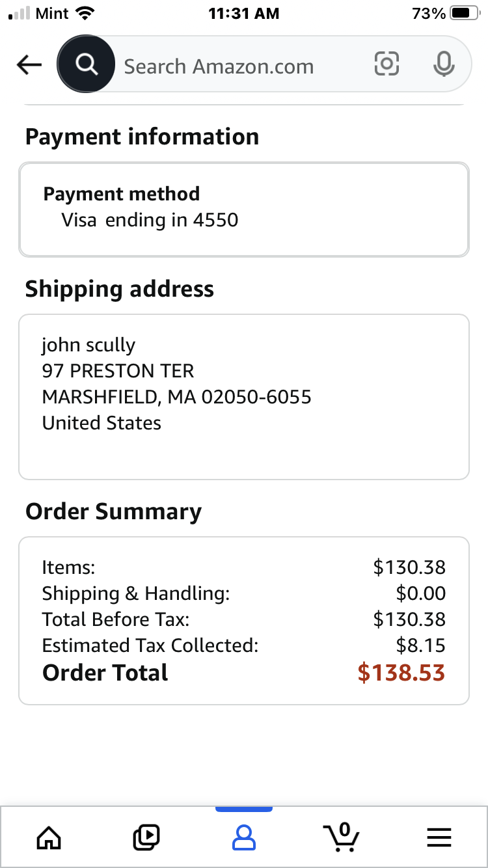Go to Home tab icon
The width and height of the screenshot is (488, 868).
tap(49, 837)
